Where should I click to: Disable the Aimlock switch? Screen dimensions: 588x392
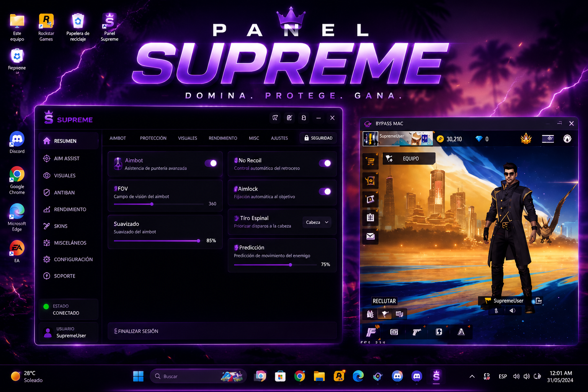click(x=325, y=191)
